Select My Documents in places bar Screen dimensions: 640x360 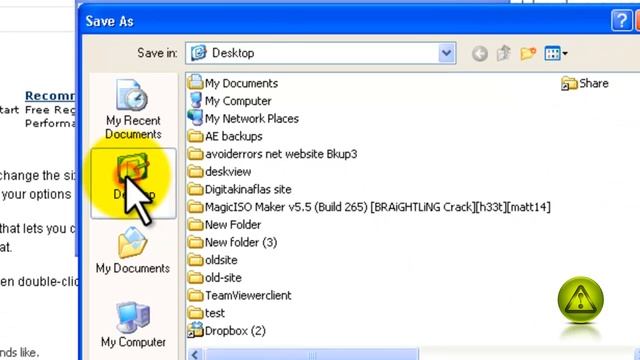coord(133,251)
